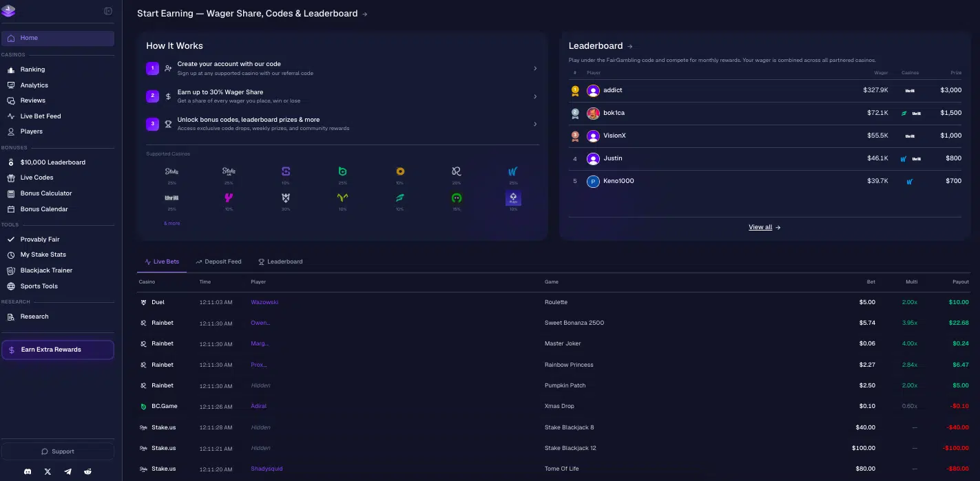Select the Justin row in leaderboard

pos(765,159)
